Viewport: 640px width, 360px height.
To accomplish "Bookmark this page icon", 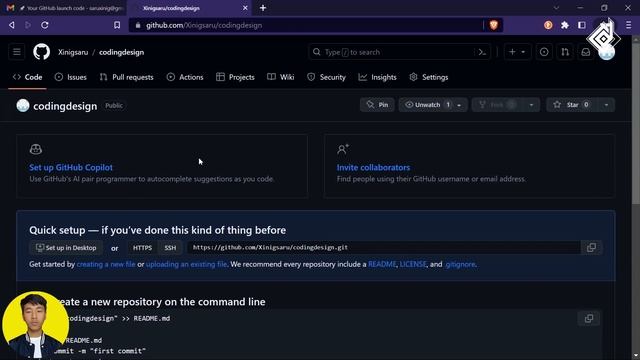I will pyautogui.click(x=117, y=25).
